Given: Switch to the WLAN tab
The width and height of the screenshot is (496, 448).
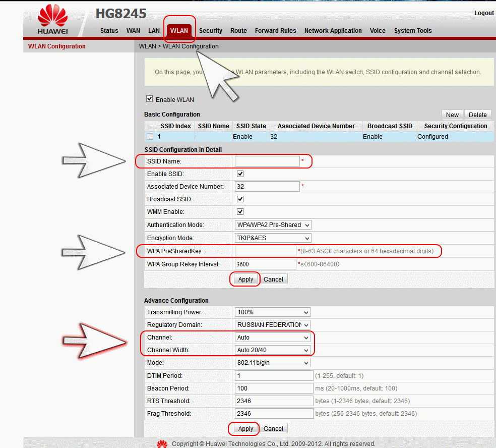Looking at the screenshot, I should click(x=179, y=31).
